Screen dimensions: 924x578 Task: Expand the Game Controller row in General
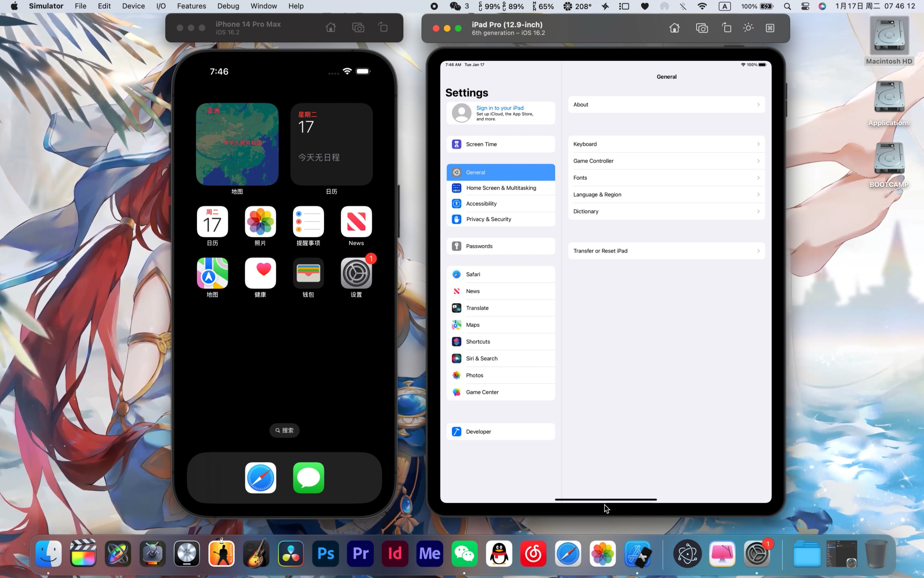point(666,161)
